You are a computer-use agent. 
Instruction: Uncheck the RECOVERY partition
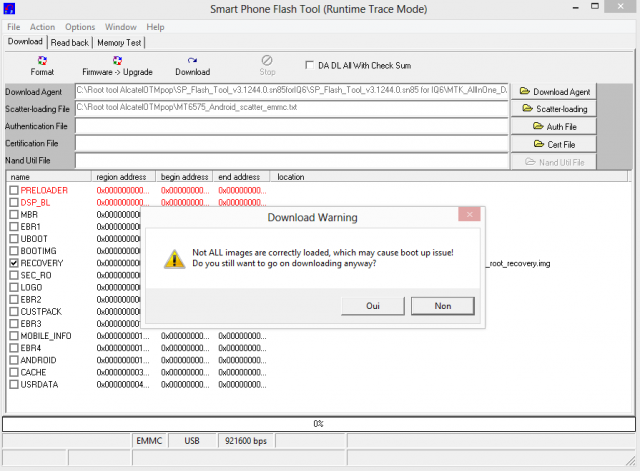(14, 263)
